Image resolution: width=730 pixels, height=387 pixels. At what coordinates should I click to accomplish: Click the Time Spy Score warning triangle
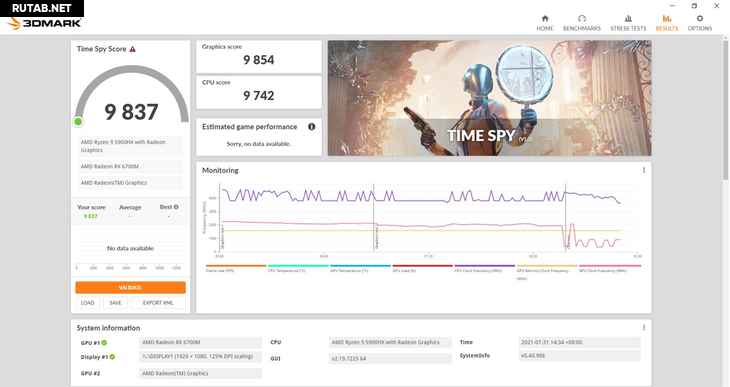133,49
